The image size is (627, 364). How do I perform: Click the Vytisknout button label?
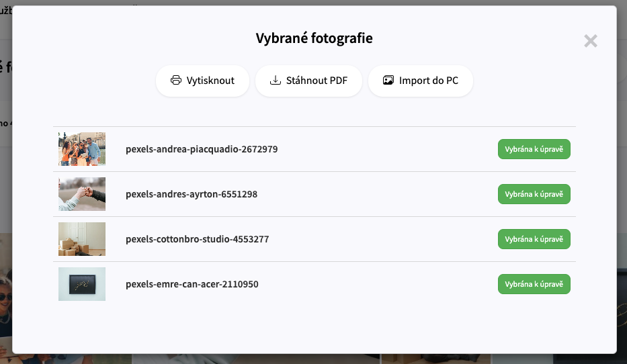point(210,81)
